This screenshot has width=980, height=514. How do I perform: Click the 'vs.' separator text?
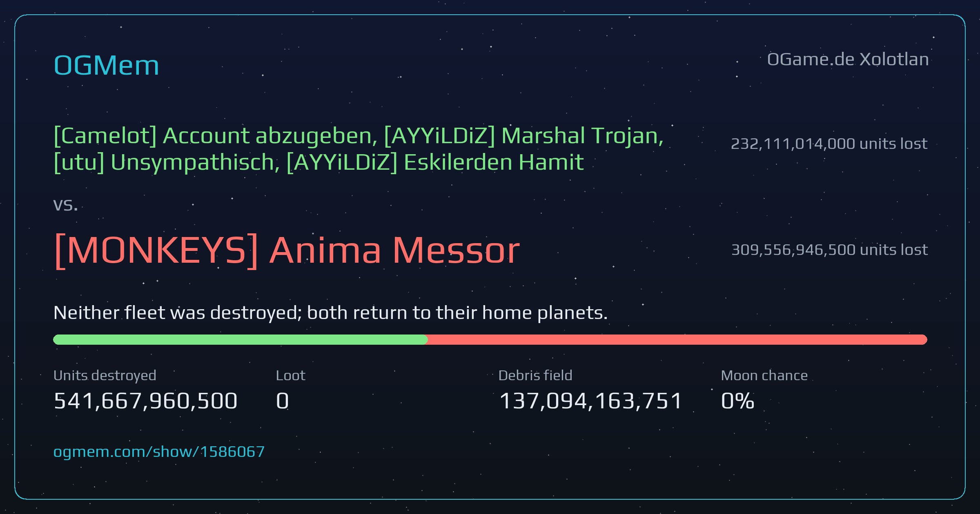pos(66,205)
